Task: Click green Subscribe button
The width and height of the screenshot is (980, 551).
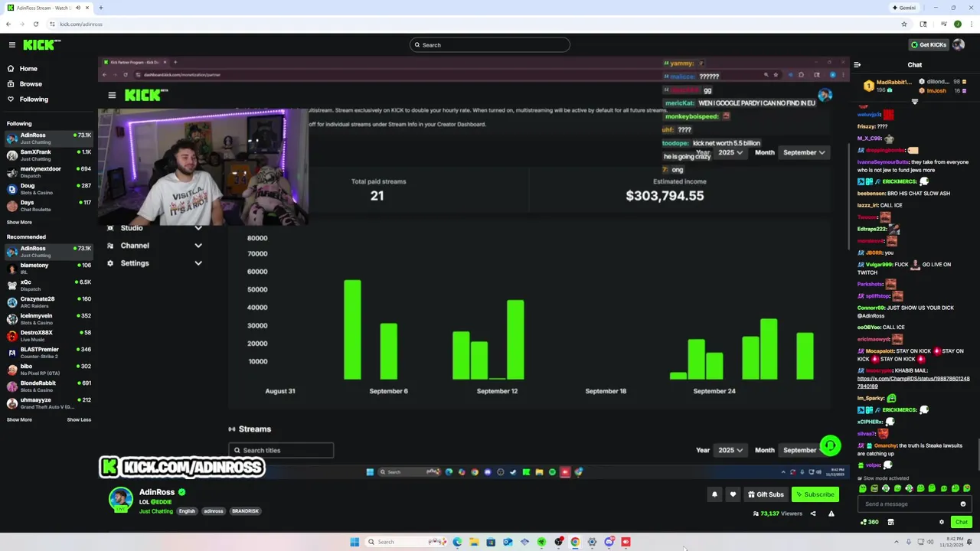Action: tap(815, 494)
